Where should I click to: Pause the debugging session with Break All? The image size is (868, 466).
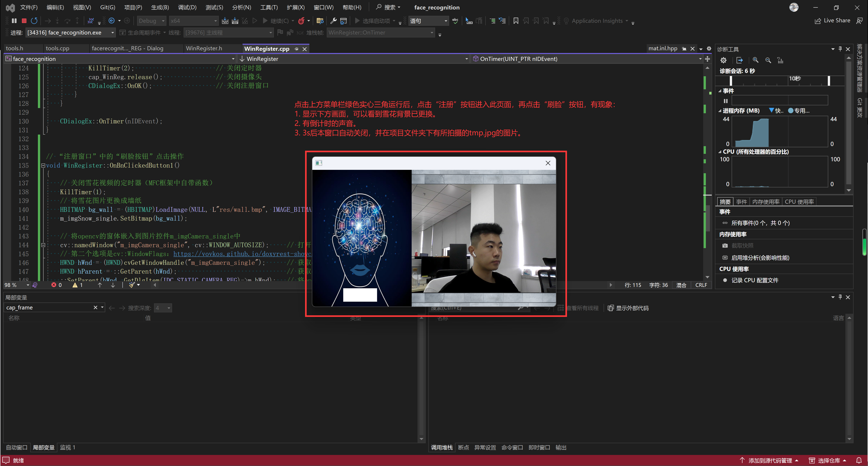click(14, 21)
